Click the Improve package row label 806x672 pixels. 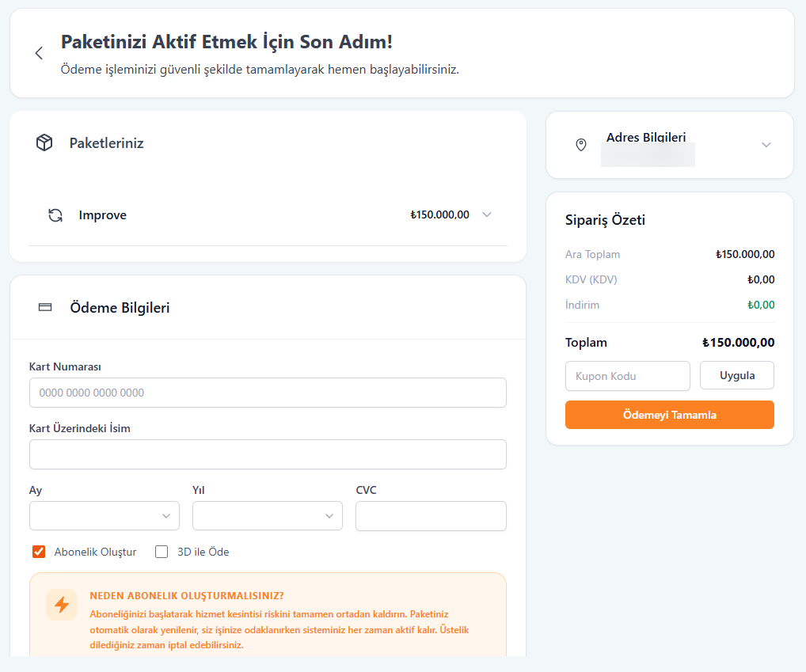pyautogui.click(x=103, y=215)
